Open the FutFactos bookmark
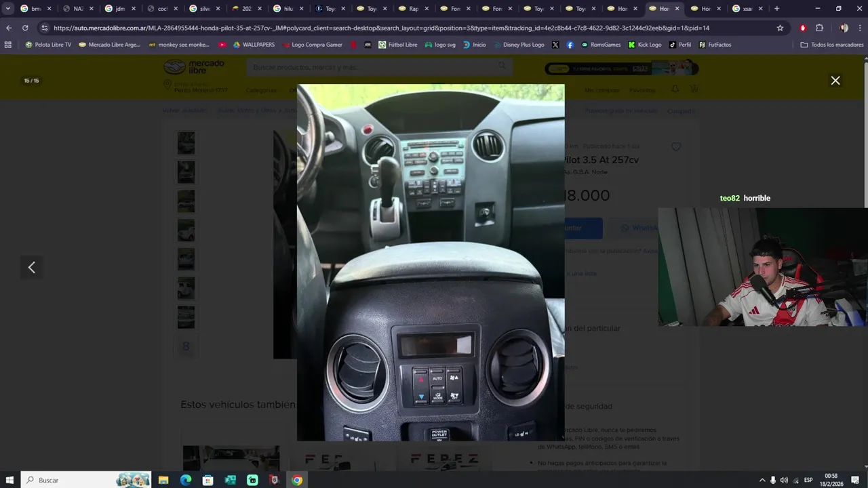Image resolution: width=868 pixels, height=488 pixels. (715, 45)
